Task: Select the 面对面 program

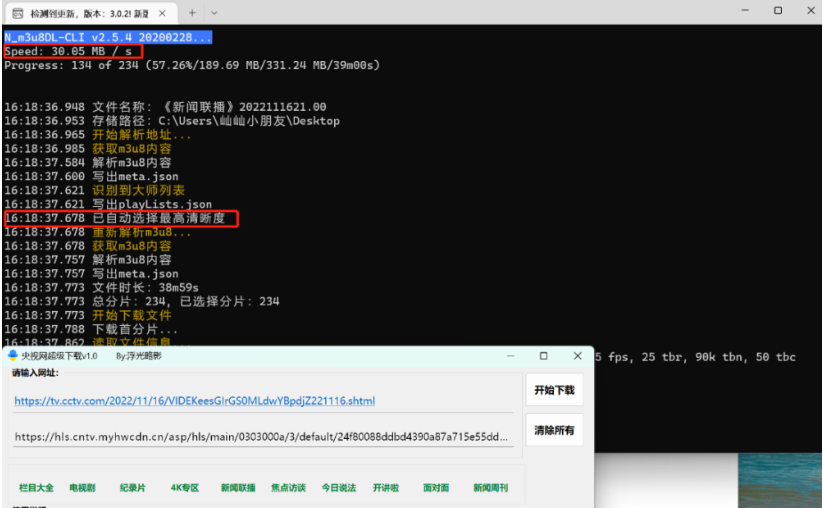Action: pyautogui.click(x=436, y=488)
